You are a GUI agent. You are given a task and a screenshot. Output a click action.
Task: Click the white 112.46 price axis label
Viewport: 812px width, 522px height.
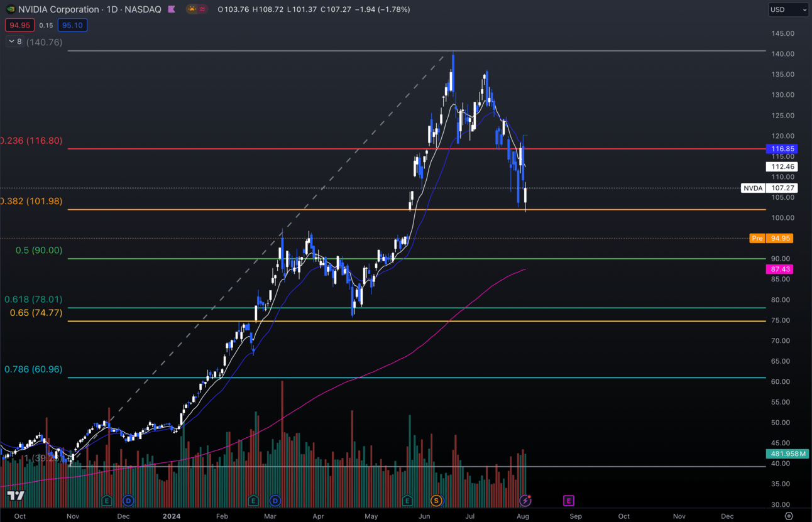coord(782,166)
